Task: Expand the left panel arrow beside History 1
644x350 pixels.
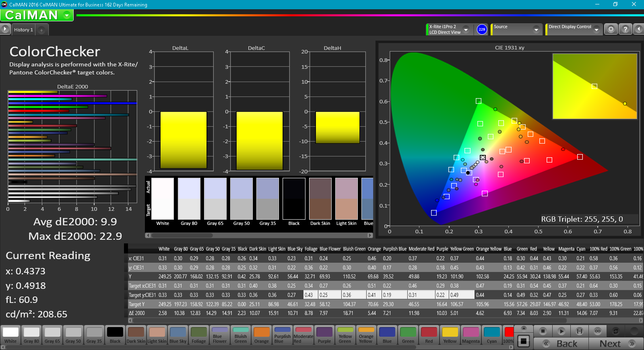Action: 5,29
